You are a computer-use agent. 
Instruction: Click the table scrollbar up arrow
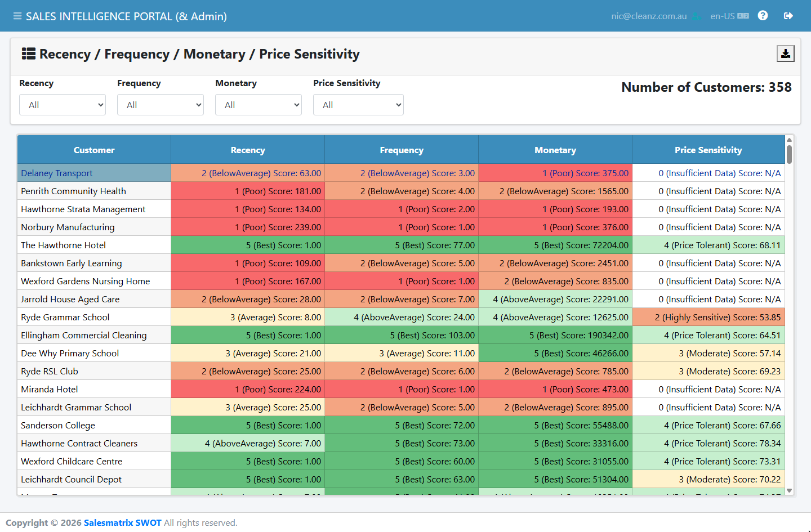tap(789, 140)
